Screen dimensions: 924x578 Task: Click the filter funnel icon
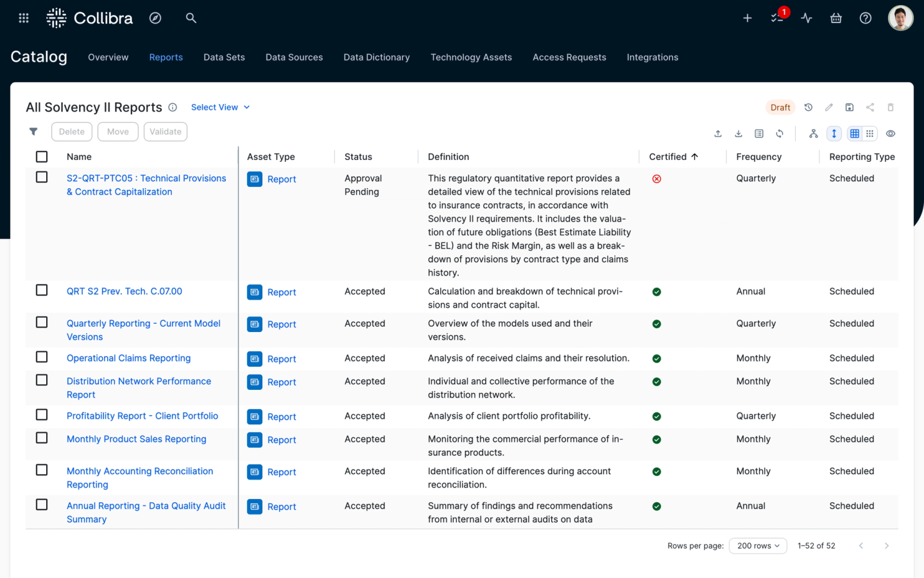tap(33, 132)
